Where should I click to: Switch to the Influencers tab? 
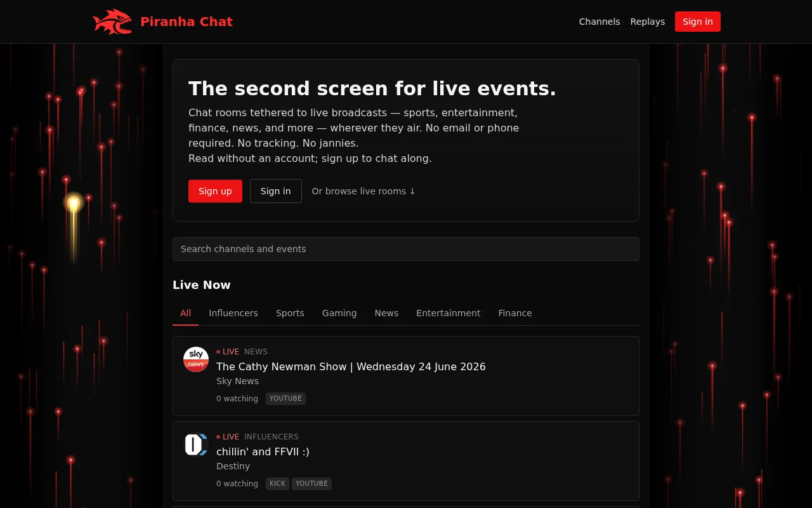tap(233, 313)
